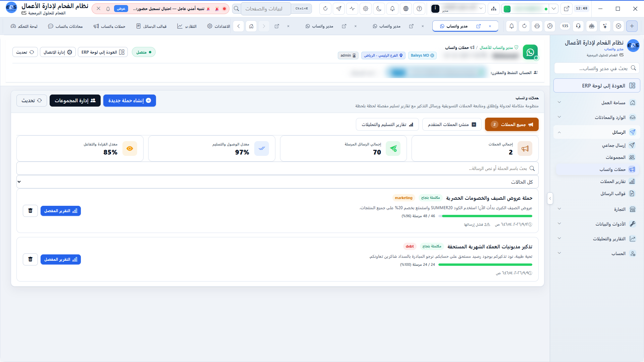Click the pie chart icon in tab toolbar
This screenshot has width=644, height=362.
[x=550, y=26]
